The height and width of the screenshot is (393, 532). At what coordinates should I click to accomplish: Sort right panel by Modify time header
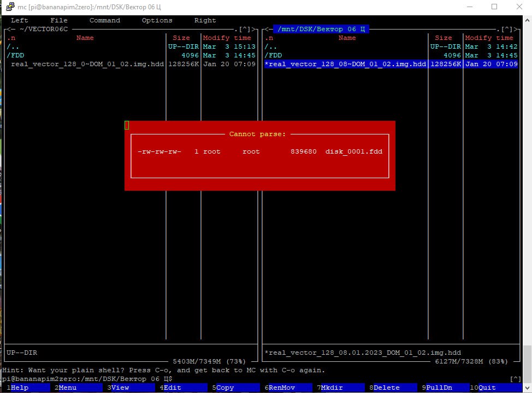tap(489, 38)
